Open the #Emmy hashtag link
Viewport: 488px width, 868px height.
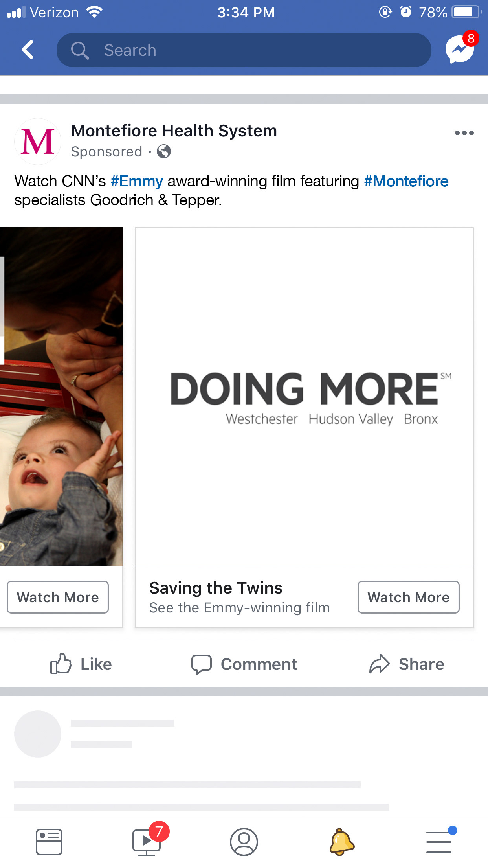point(137,181)
